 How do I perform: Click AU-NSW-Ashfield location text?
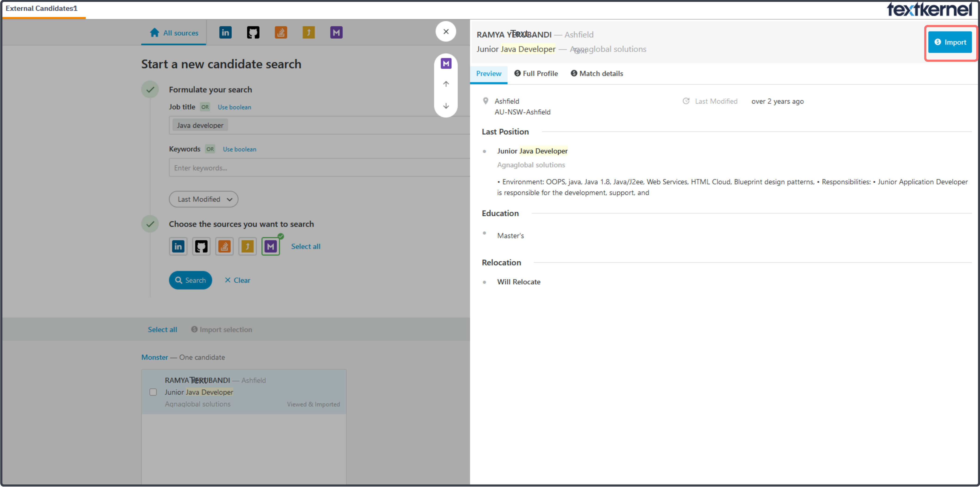click(522, 112)
